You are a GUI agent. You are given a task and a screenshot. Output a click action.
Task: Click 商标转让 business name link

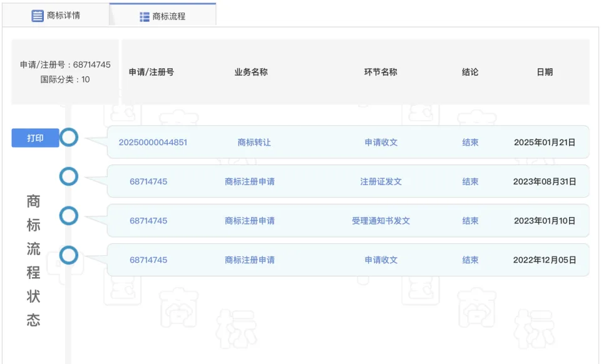tap(254, 143)
